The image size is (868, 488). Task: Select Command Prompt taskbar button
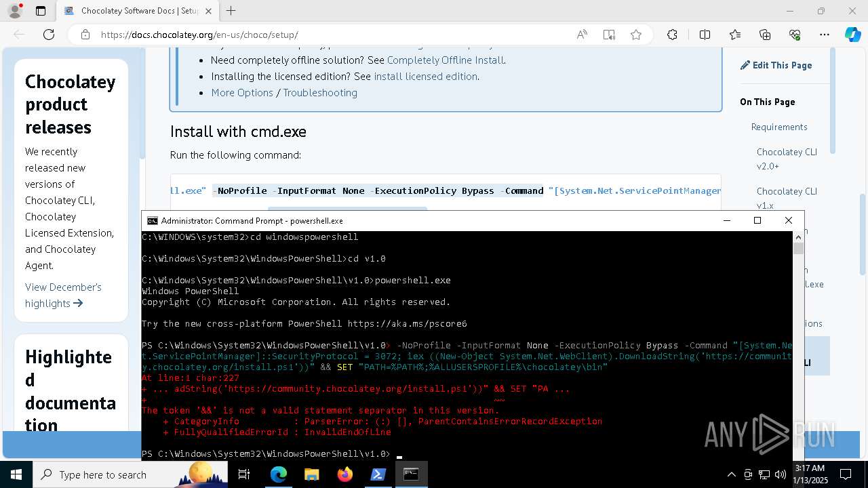[411, 474]
